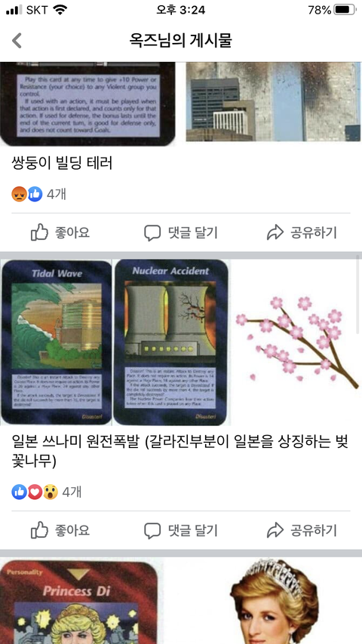View heart reaction on tsunami post

pos(35,492)
